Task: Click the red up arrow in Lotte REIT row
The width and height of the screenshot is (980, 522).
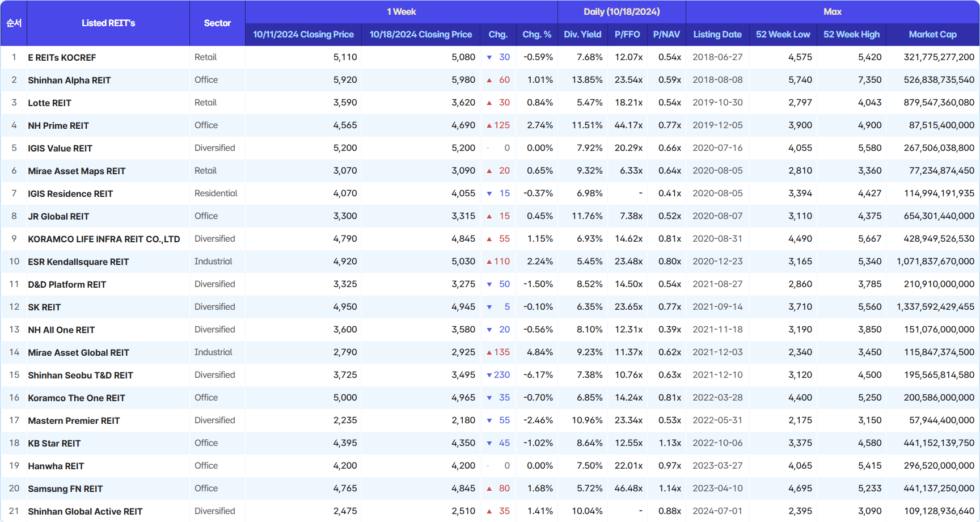Action: 489,103
